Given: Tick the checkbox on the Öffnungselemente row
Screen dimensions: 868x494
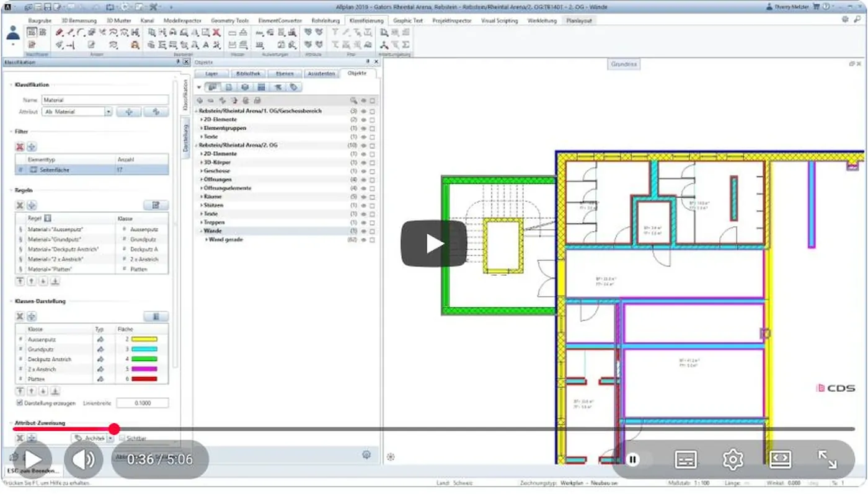Looking at the screenshot, I should click(373, 188).
